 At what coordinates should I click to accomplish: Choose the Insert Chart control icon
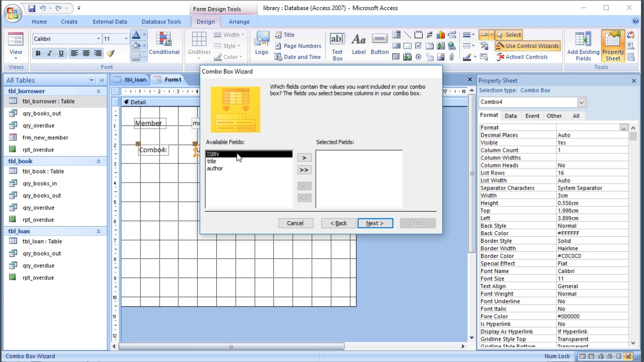pyautogui.click(x=441, y=35)
